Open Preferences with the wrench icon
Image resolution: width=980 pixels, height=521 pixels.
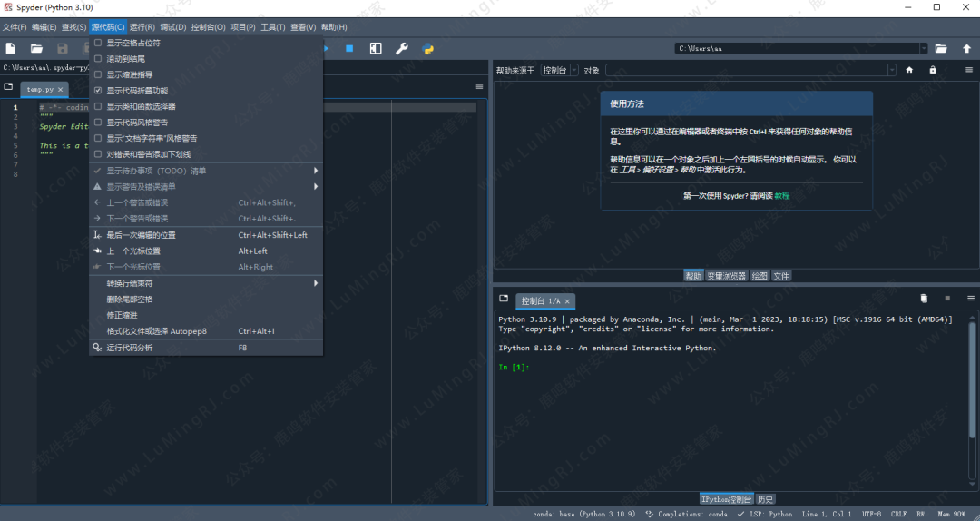[x=401, y=48]
